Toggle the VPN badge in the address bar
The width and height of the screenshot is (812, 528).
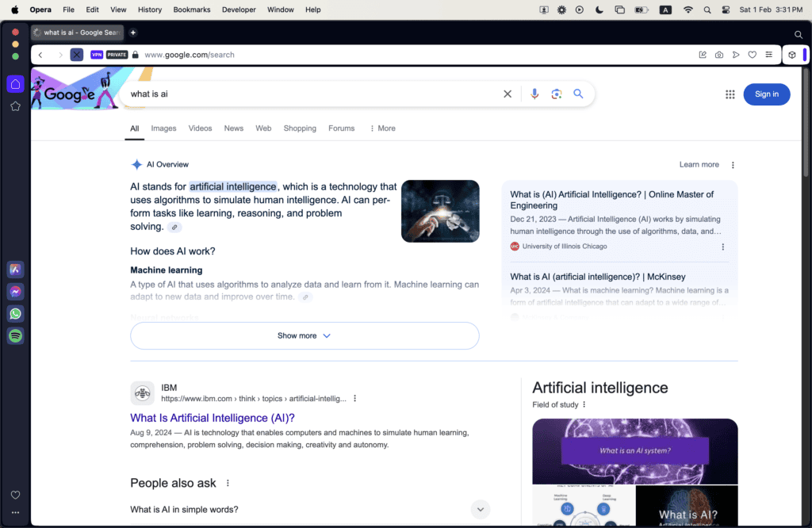97,55
